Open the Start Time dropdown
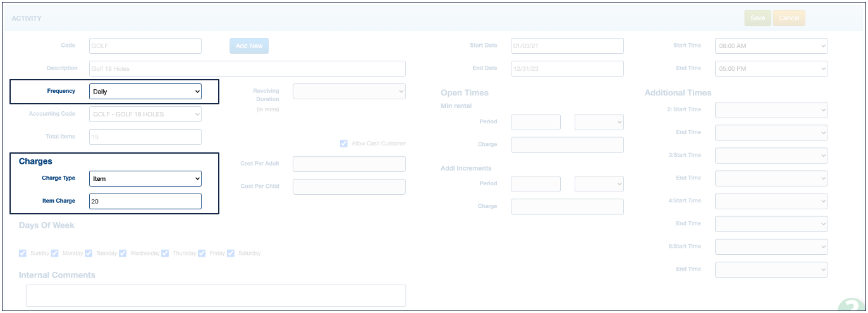Viewport: 868px width, 313px height. click(771, 46)
